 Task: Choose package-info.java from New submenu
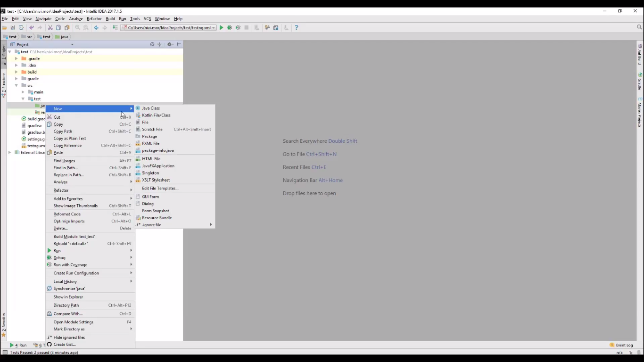175,150
